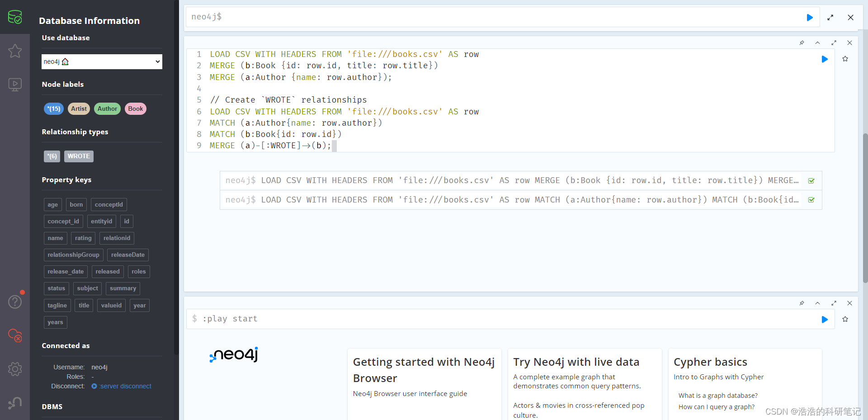Select the *(6) all relationships chip
Image resolution: width=868 pixels, height=420 pixels.
click(x=52, y=156)
